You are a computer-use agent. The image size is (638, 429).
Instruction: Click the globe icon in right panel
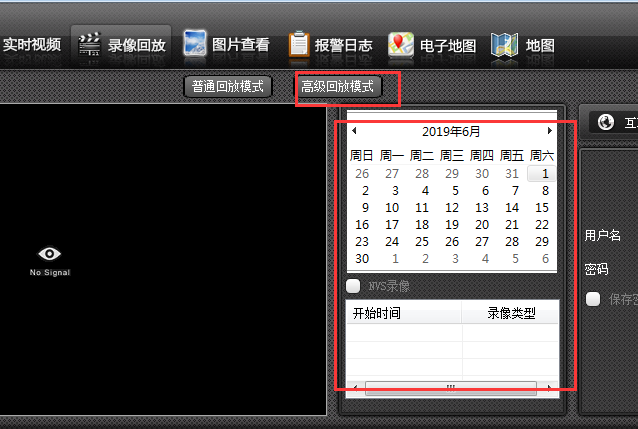(605, 122)
